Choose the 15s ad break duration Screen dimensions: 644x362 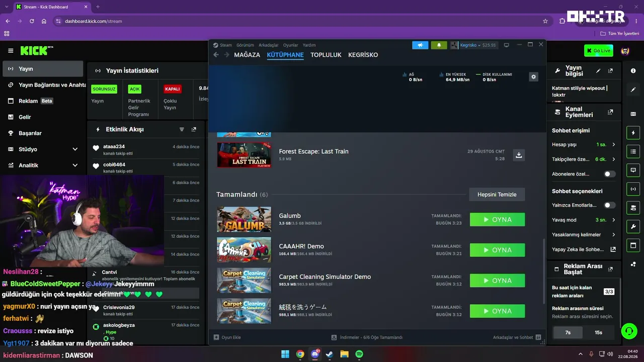click(598, 332)
